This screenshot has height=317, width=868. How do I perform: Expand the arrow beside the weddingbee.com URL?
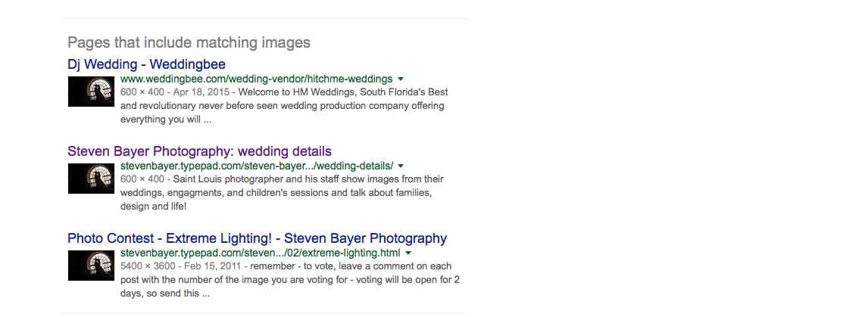point(401,79)
